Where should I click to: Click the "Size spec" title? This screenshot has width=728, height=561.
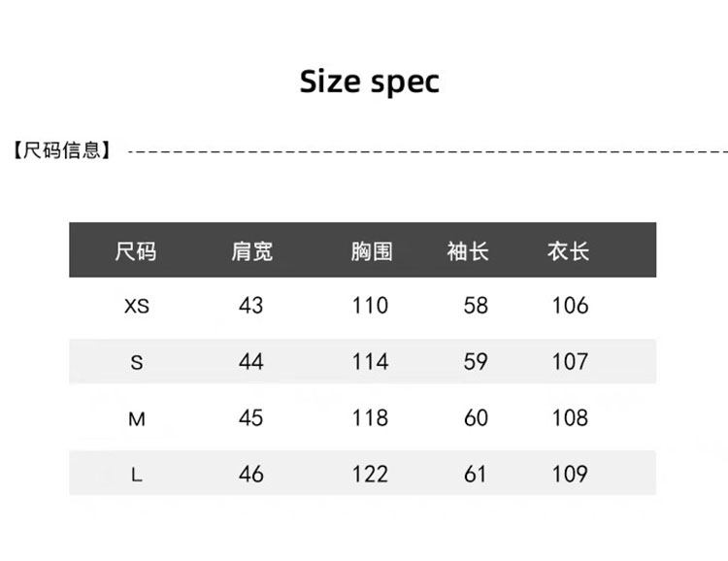(x=369, y=82)
